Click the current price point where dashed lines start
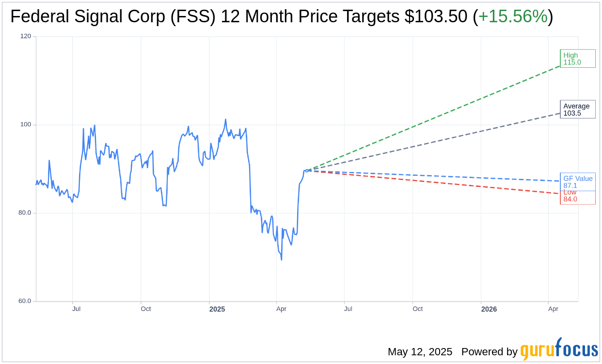 [306, 170]
